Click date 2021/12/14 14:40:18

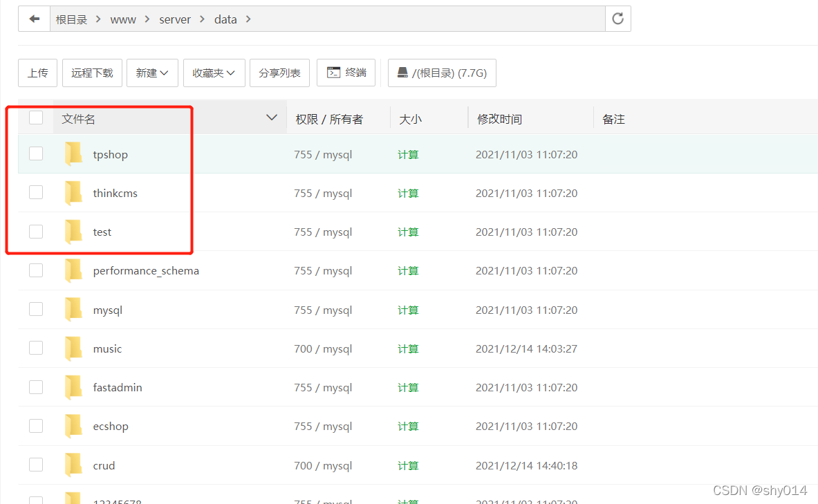526,465
